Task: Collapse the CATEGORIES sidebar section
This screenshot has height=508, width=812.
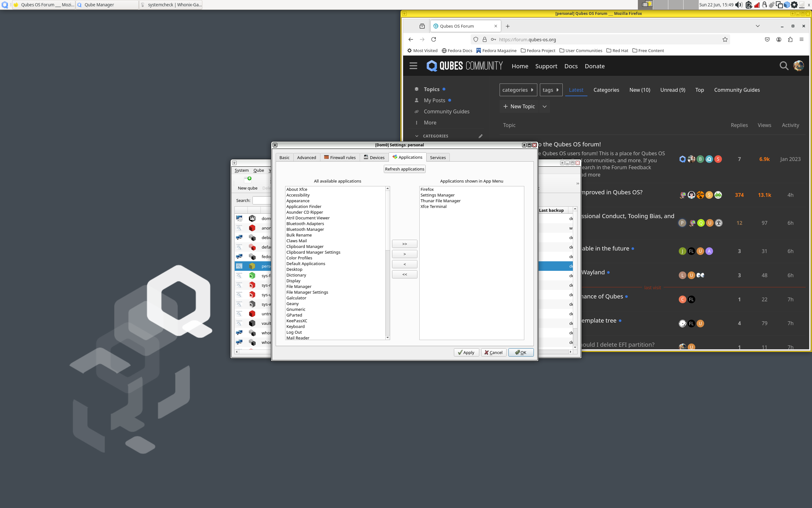Action: pos(417,136)
